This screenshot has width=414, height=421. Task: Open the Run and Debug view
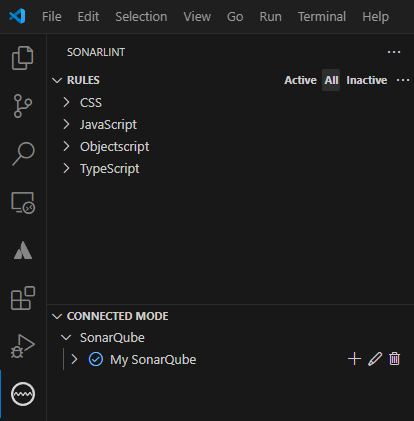coord(23,346)
